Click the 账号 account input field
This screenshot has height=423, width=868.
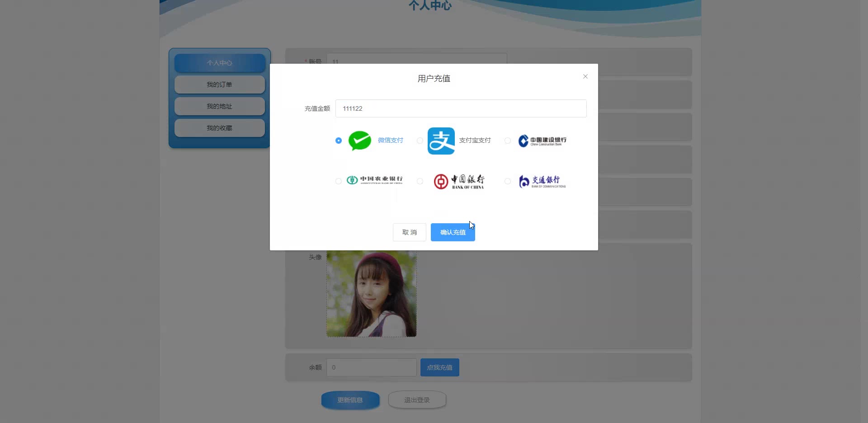tap(417, 59)
